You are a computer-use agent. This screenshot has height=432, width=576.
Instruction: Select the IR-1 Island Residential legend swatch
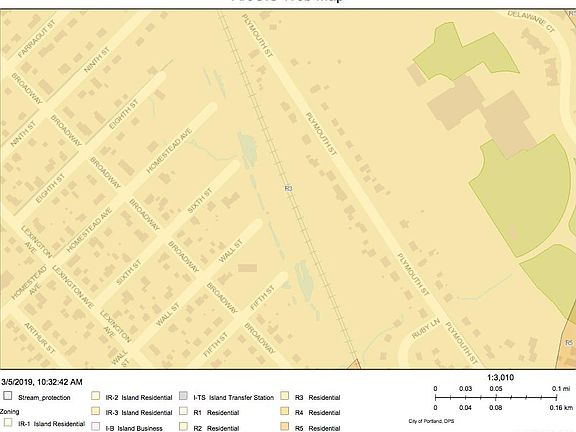(x=8, y=422)
